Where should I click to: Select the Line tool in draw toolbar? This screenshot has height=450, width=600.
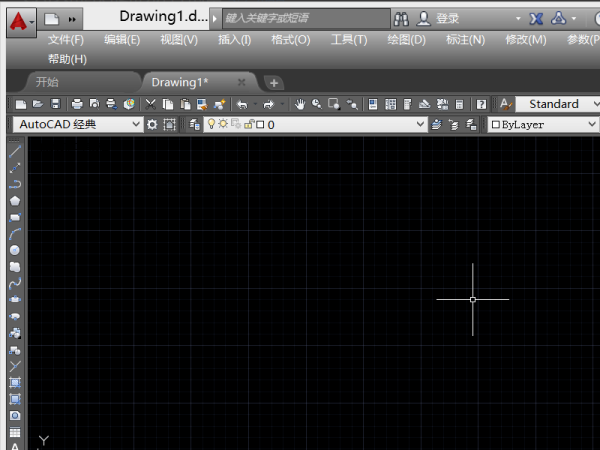tap(15, 152)
